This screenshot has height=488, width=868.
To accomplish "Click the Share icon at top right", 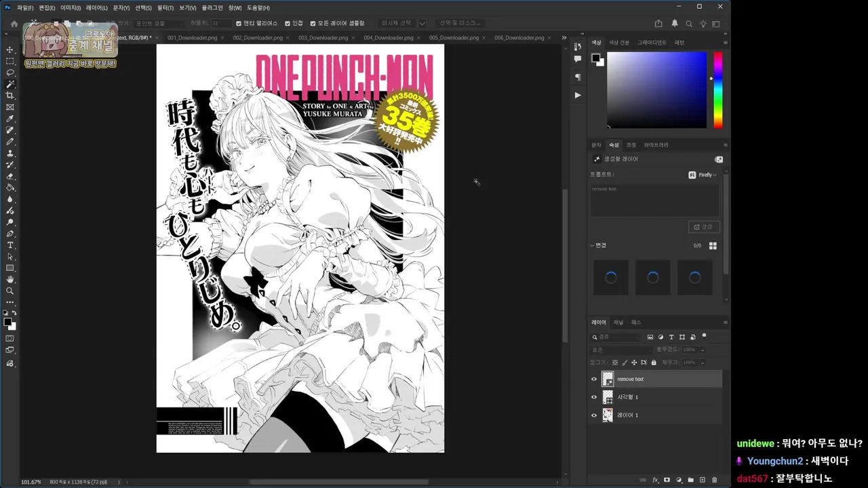I will [658, 23].
